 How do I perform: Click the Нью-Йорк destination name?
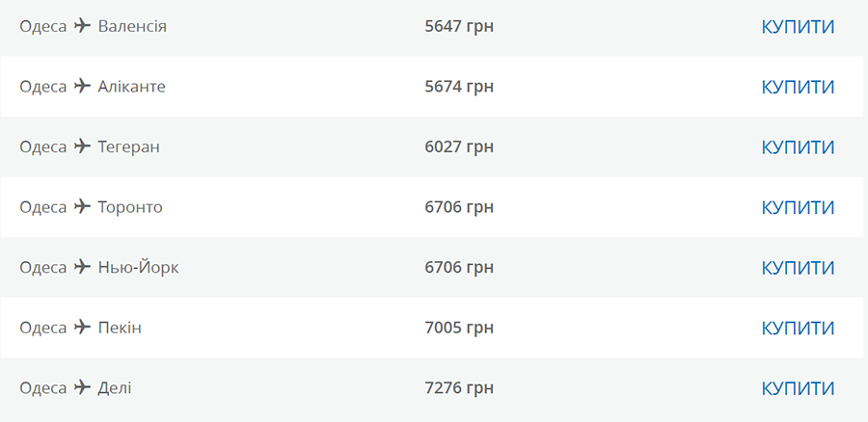[x=138, y=267]
